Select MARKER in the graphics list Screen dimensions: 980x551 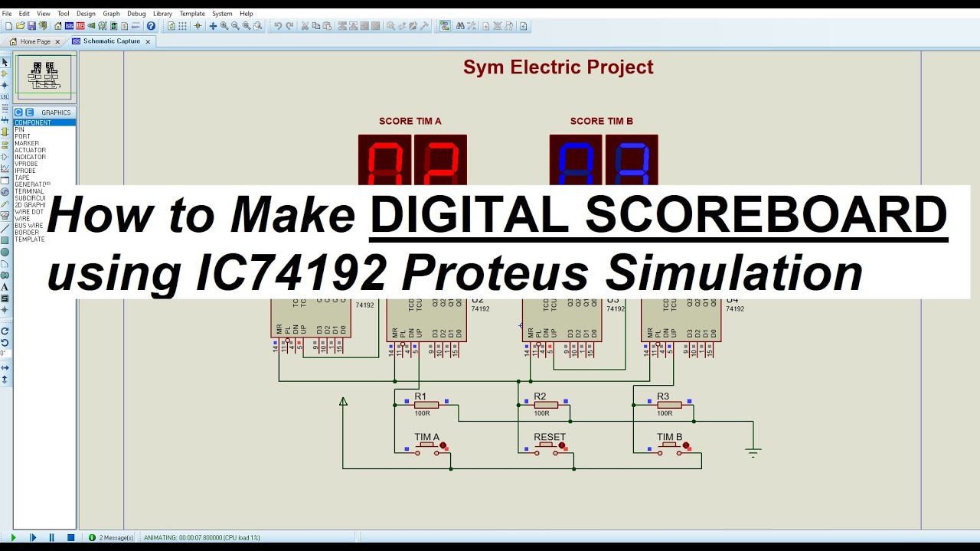pos(45,143)
